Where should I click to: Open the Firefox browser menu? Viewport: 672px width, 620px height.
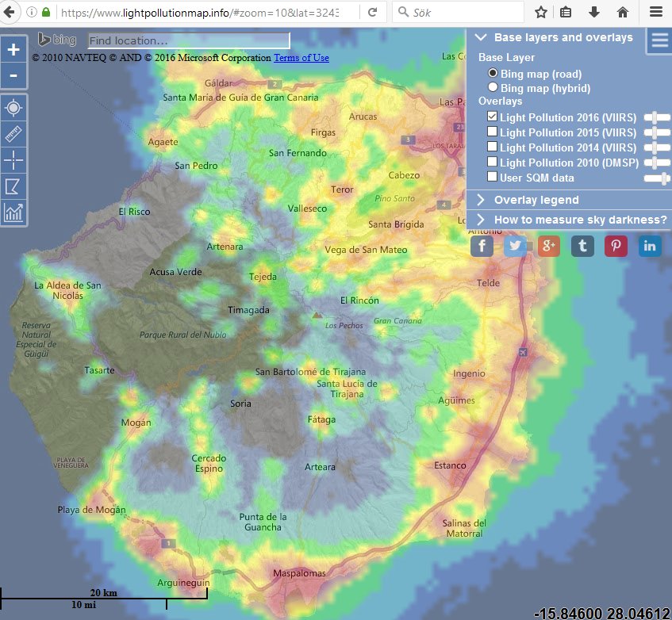[655, 13]
